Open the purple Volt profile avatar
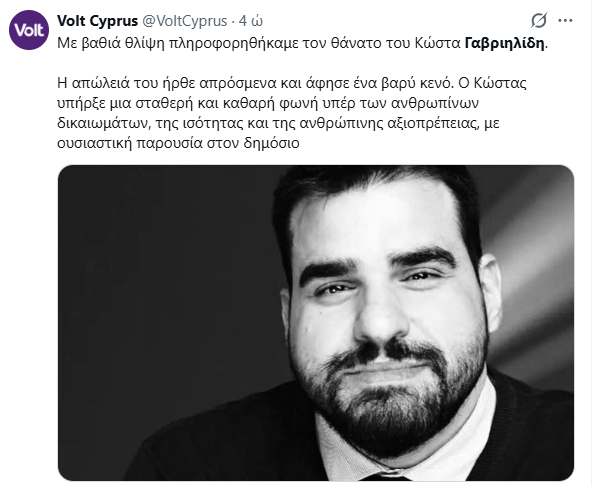 29,30
